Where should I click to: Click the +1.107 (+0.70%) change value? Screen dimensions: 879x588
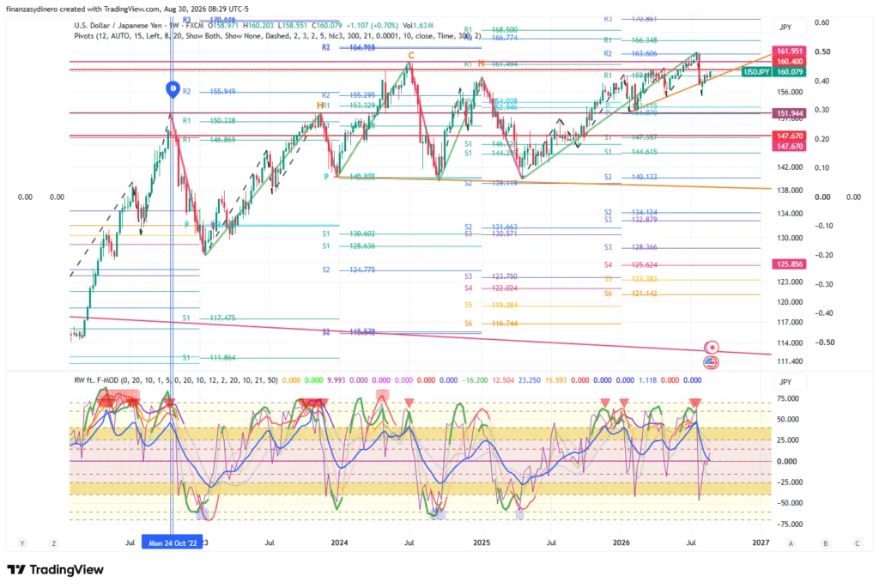point(373,25)
